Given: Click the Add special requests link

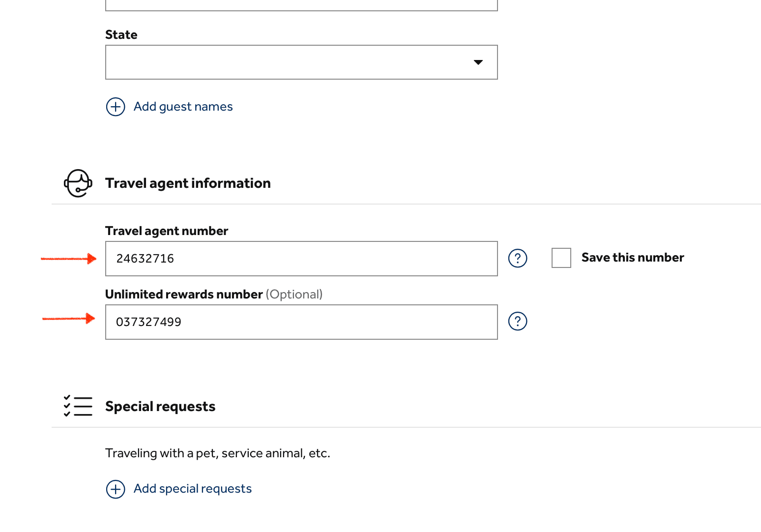Looking at the screenshot, I should point(192,489).
